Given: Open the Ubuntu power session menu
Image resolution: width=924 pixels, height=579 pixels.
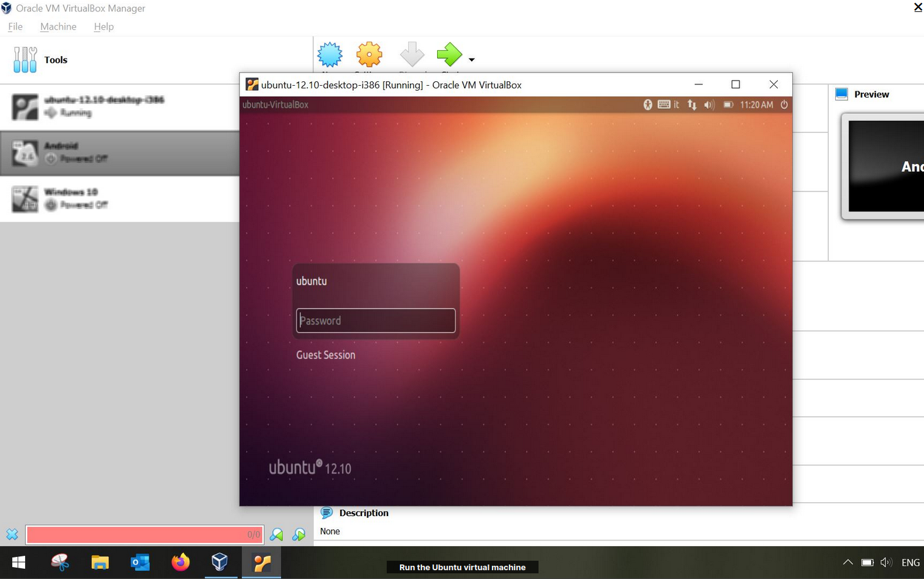Looking at the screenshot, I should pos(784,105).
